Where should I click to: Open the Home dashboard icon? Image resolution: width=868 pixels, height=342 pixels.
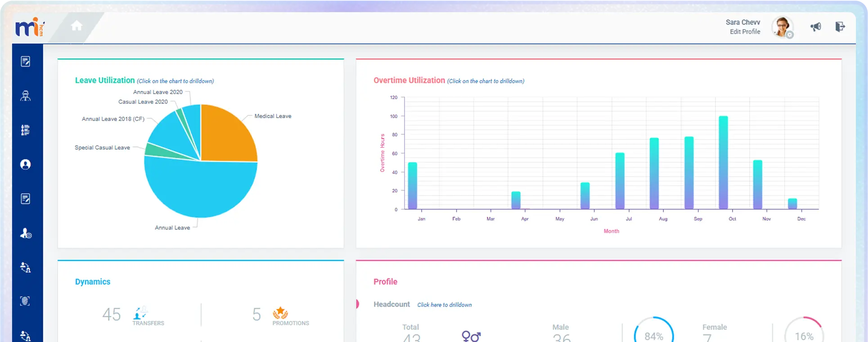76,26
